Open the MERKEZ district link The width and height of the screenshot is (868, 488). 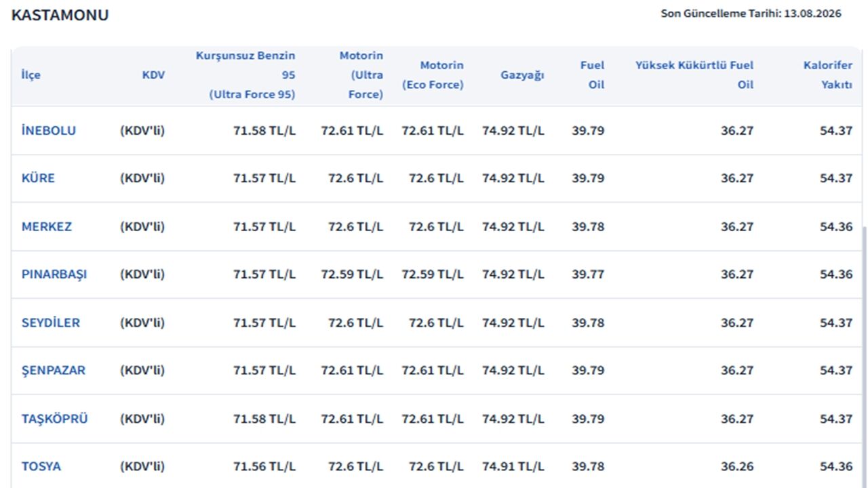(47, 226)
